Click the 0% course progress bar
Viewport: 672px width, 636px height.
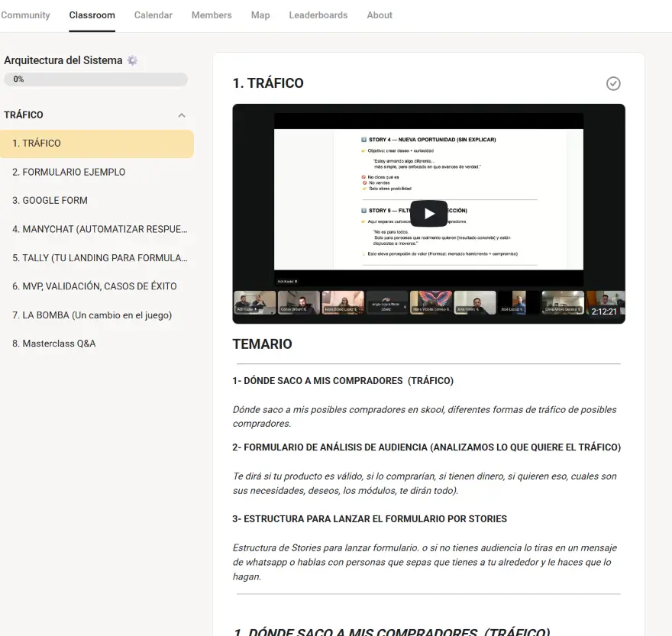coord(95,79)
